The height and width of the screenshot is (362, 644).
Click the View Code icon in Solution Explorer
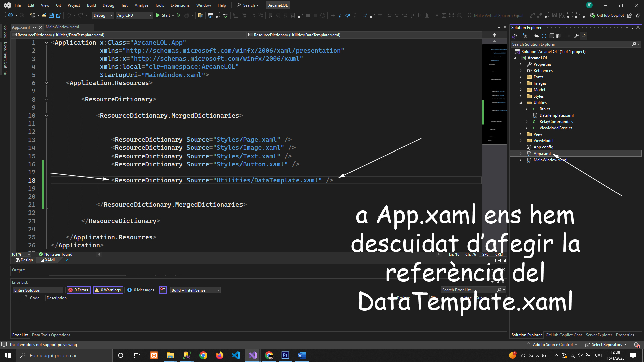[569, 36]
